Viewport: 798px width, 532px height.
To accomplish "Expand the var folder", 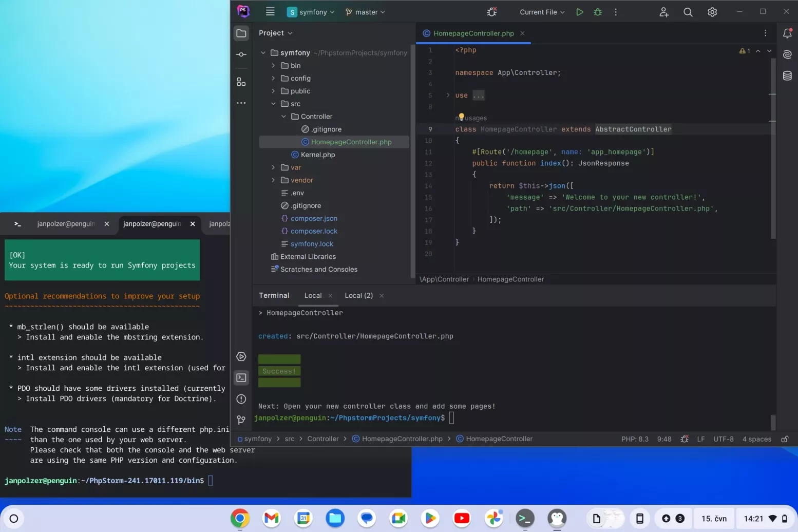I will click(x=273, y=167).
